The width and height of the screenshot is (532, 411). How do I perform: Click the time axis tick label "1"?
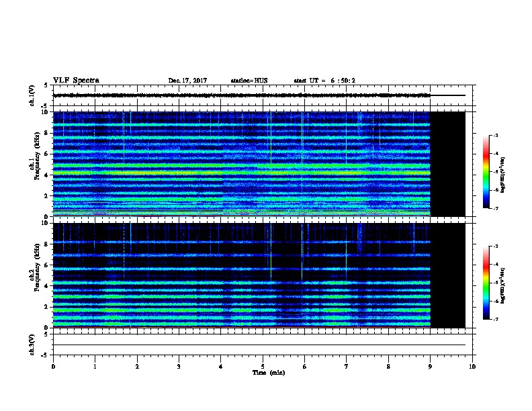point(95,366)
